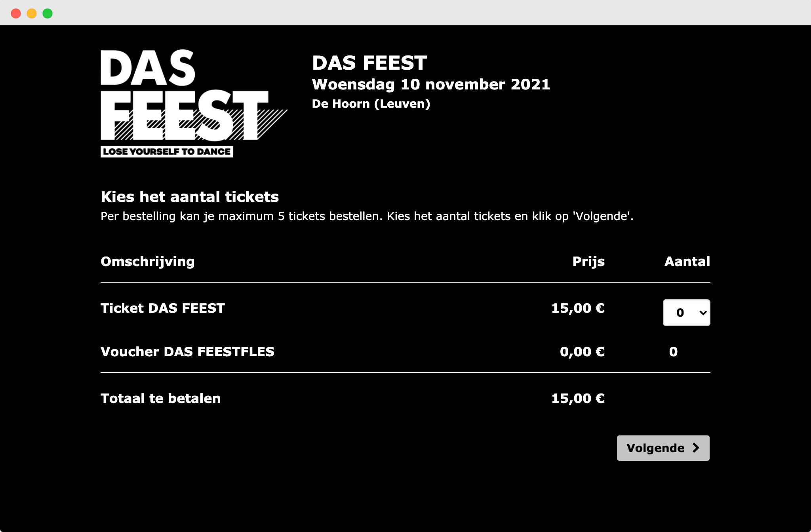811x532 pixels.
Task: Click the Prijs column header
Action: tap(588, 262)
